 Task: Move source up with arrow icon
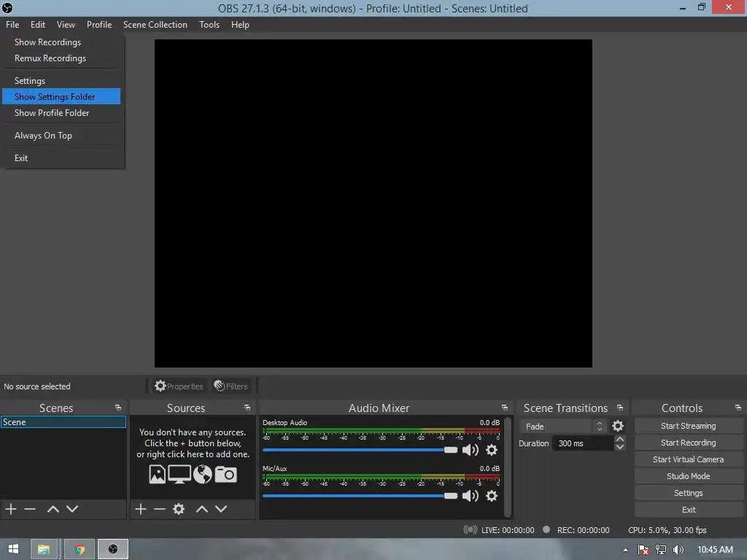(202, 509)
